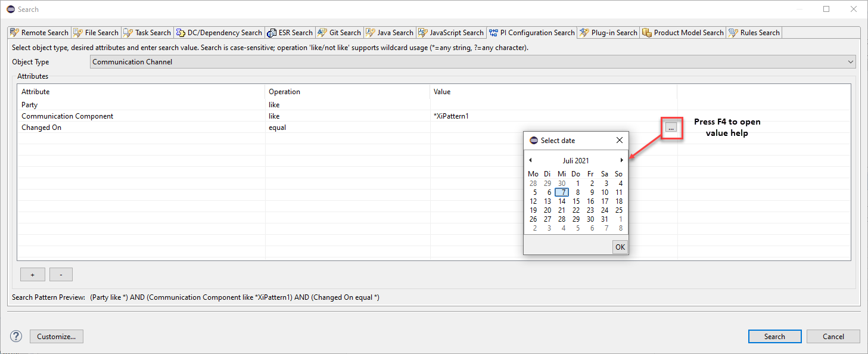Click the PI Configuration Search tab icon
Viewport: 868px width, 354px height.
coord(493,32)
